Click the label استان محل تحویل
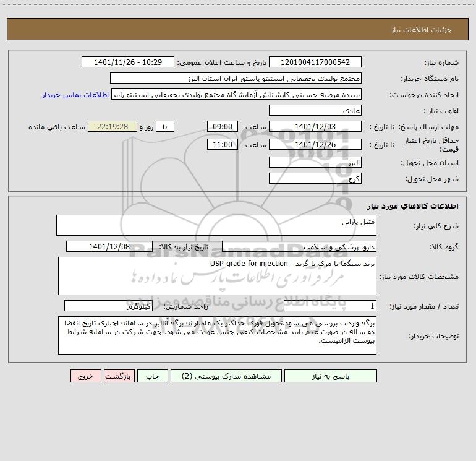This screenshot has width=476, height=461. [x=430, y=163]
